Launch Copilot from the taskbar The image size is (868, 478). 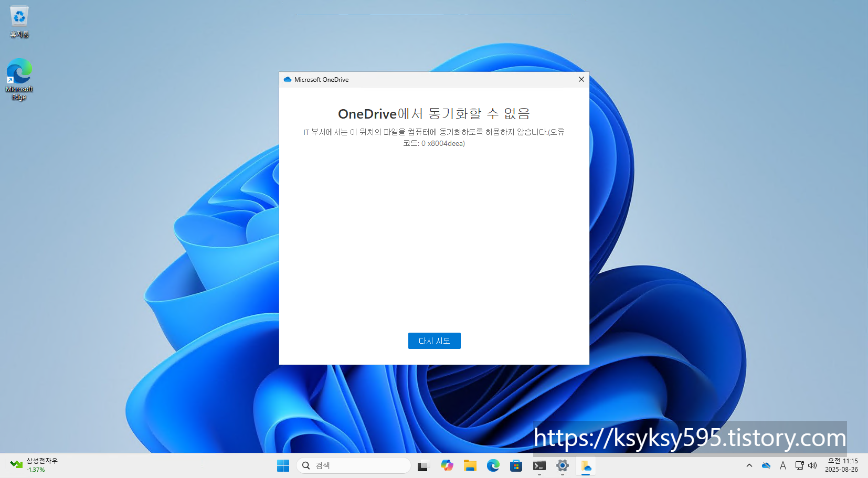(x=447, y=465)
